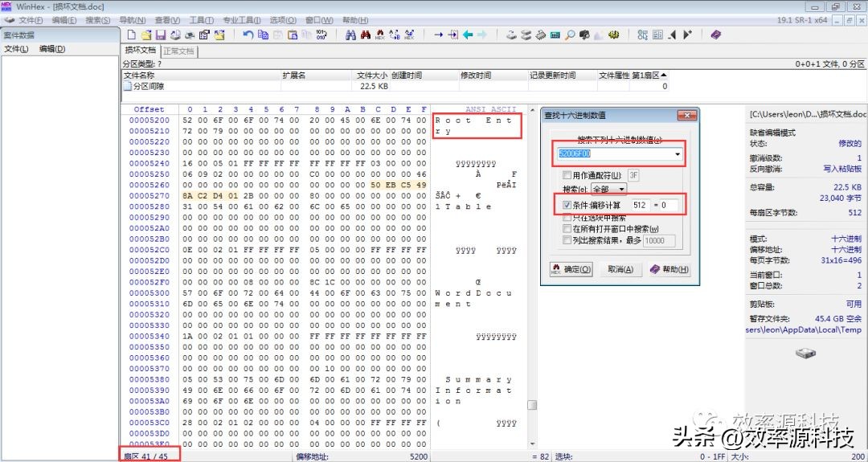The width and height of the screenshot is (868, 462).
Task: Click the Copy block icon
Action: click(x=263, y=35)
